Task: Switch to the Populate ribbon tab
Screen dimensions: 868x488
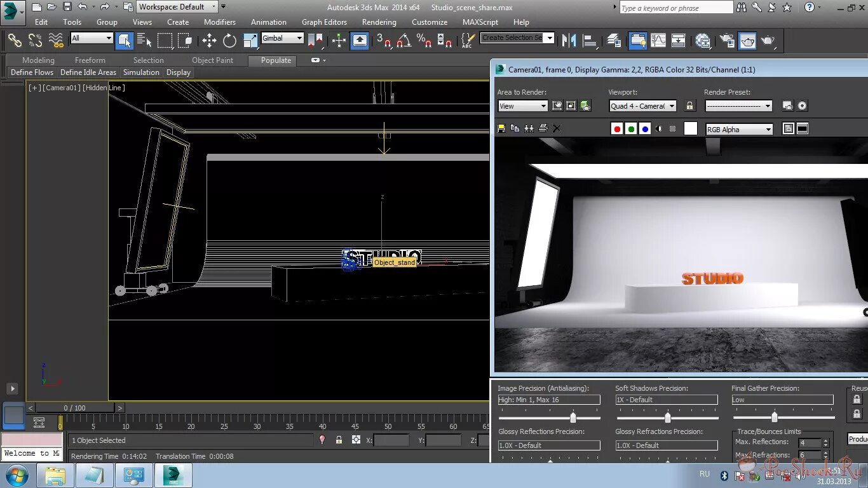Action: tap(273, 60)
